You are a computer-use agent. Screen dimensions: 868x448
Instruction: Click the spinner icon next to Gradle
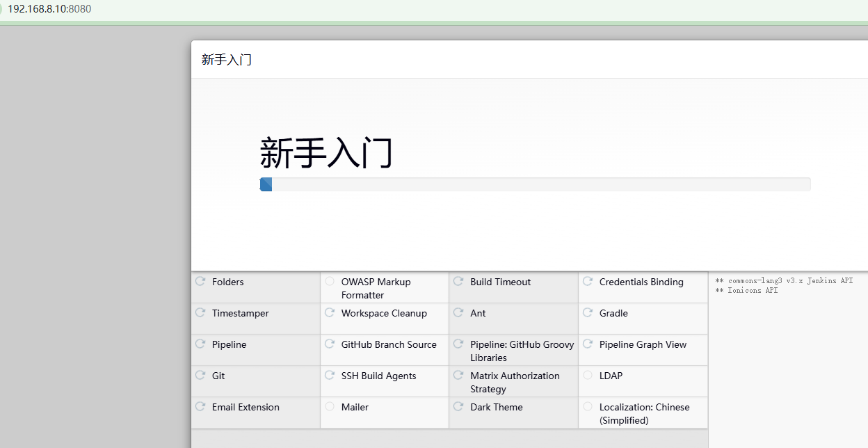click(588, 313)
